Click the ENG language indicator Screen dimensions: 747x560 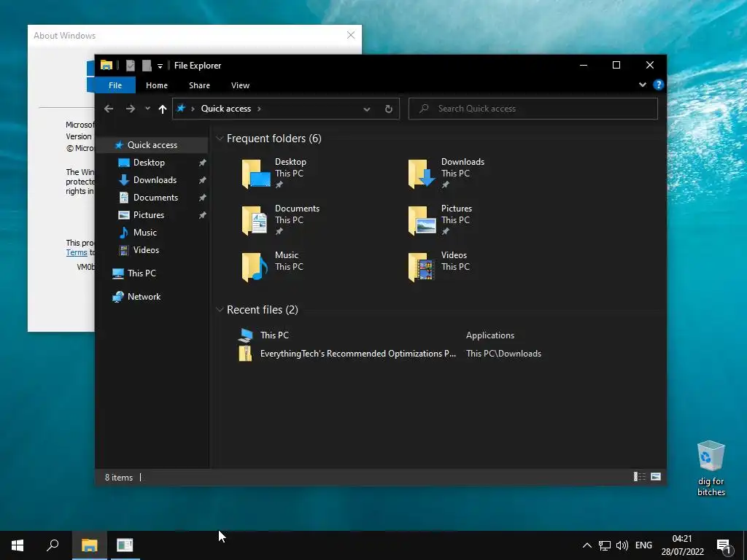(x=643, y=545)
